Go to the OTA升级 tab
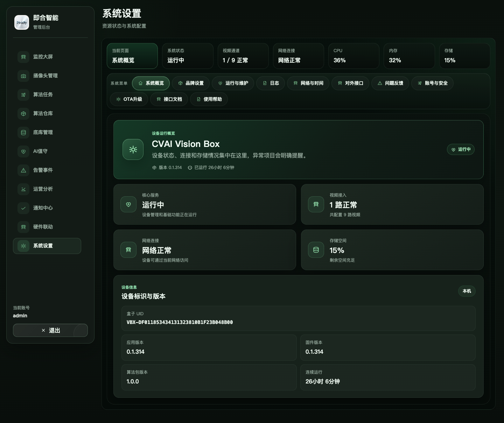 tap(129, 99)
